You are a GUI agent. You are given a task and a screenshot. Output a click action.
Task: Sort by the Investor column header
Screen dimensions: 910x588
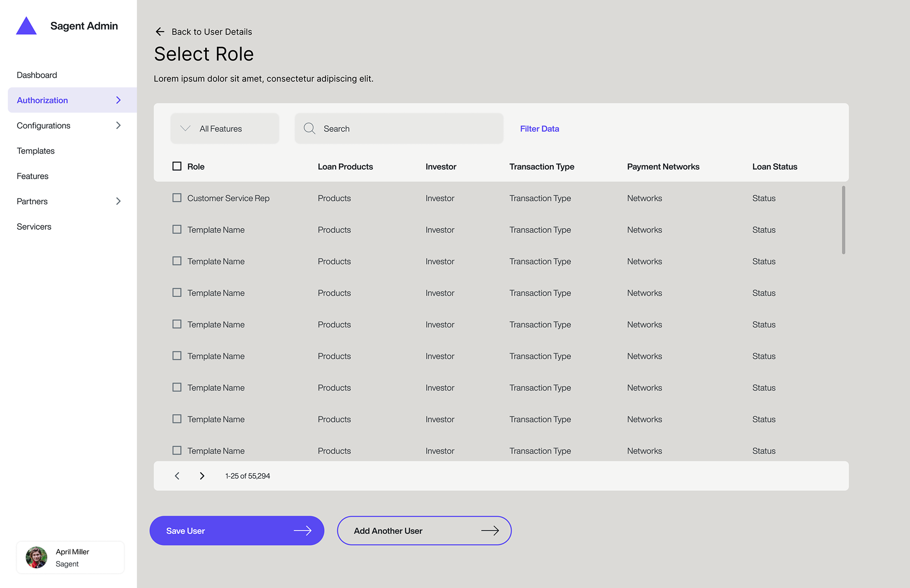[441, 166]
